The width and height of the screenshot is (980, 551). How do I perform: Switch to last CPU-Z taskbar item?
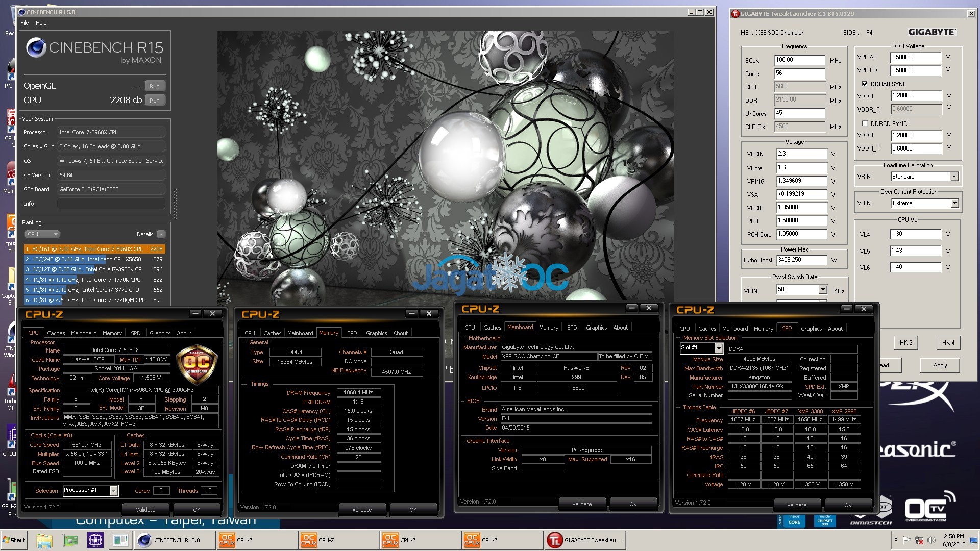point(502,540)
